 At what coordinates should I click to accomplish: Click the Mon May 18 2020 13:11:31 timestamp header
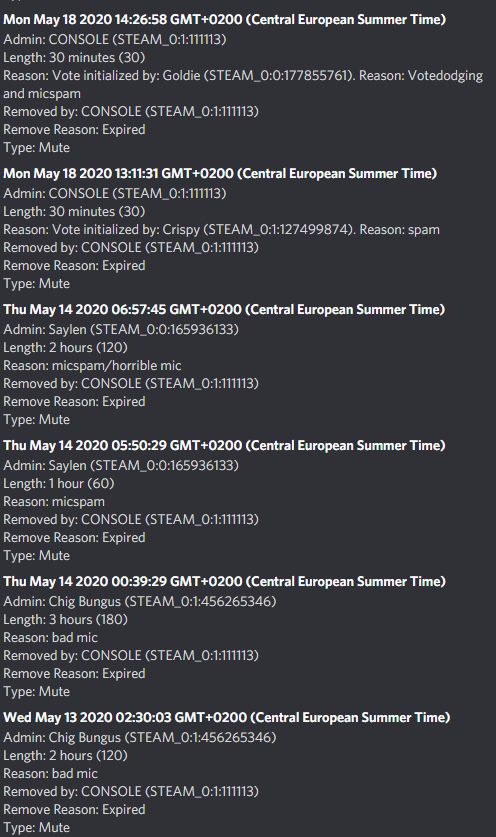click(x=220, y=173)
